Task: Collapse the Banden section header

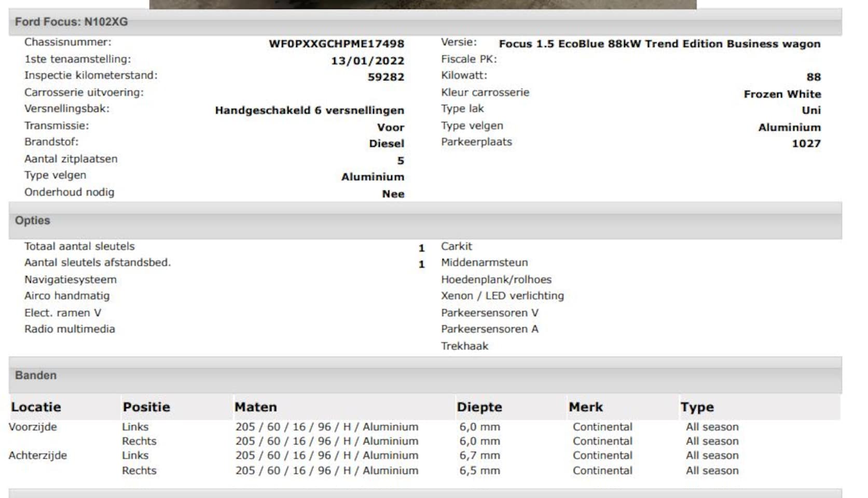Action: point(36,375)
